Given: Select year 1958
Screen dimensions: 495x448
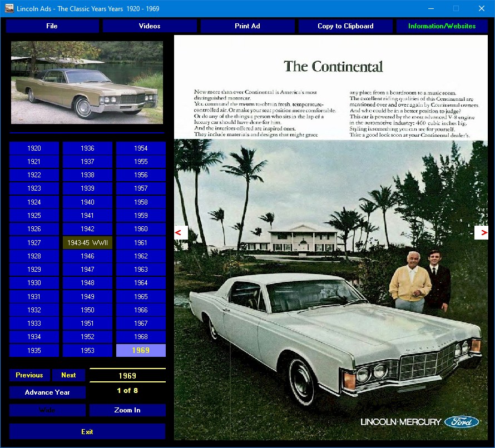Looking at the screenshot, I should coord(141,202).
